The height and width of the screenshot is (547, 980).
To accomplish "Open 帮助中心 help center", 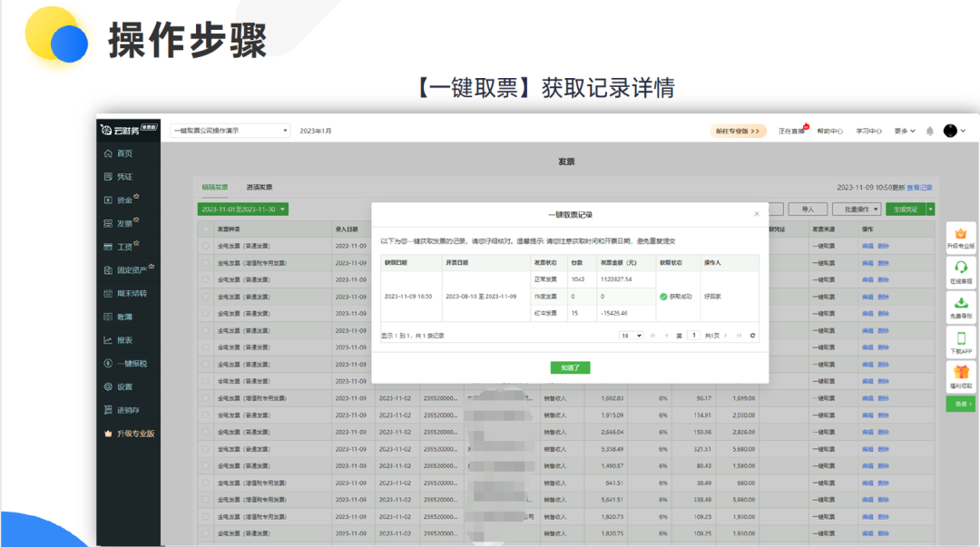I will (x=830, y=131).
